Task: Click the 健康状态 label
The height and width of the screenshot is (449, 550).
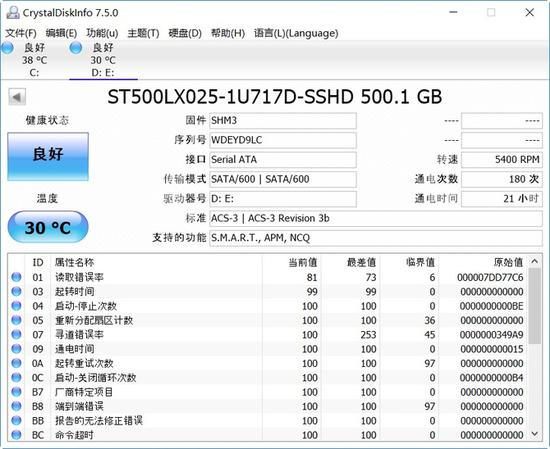Action: (x=47, y=121)
